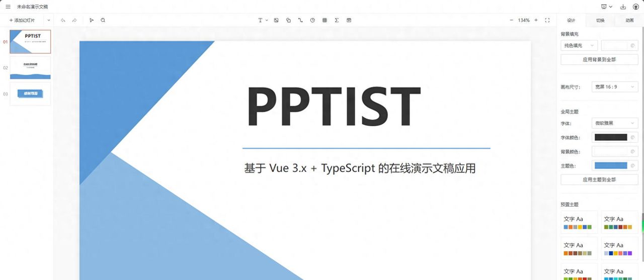Insert an image with the picture icon

pyautogui.click(x=276, y=20)
